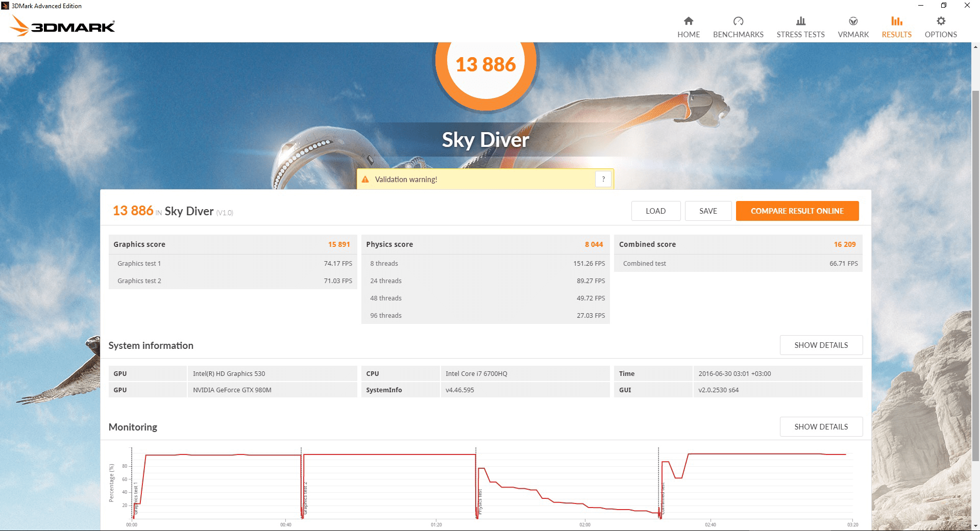Open the Benchmarks tab
The height and width of the screenshot is (531, 980).
point(738,27)
